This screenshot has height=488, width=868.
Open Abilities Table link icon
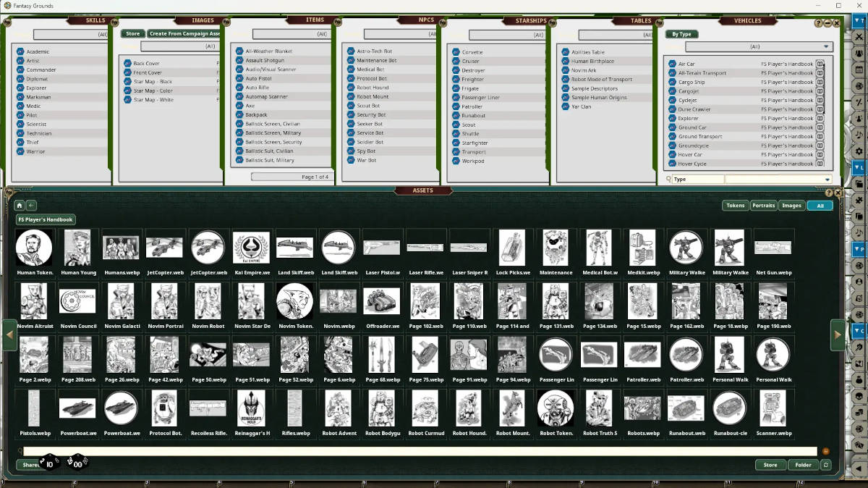[565, 52]
